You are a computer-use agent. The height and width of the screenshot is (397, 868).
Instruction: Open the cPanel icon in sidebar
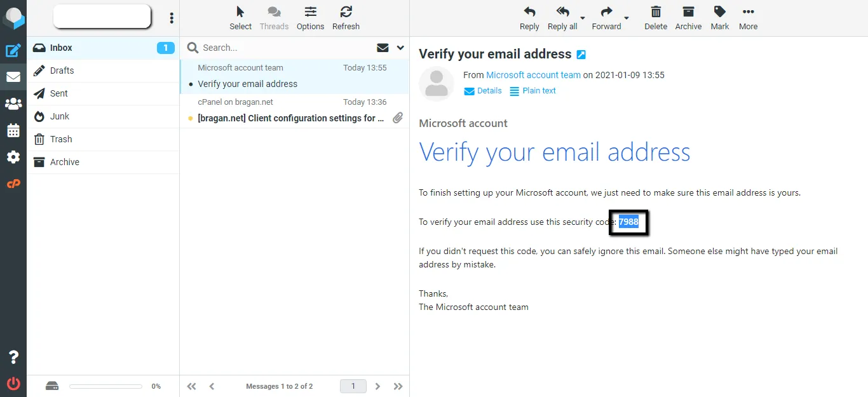(13, 184)
